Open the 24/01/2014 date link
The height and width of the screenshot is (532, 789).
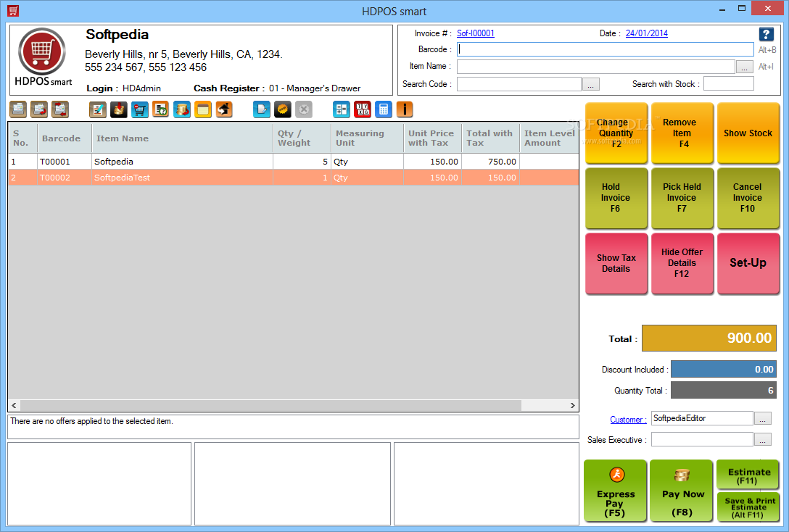tap(647, 33)
